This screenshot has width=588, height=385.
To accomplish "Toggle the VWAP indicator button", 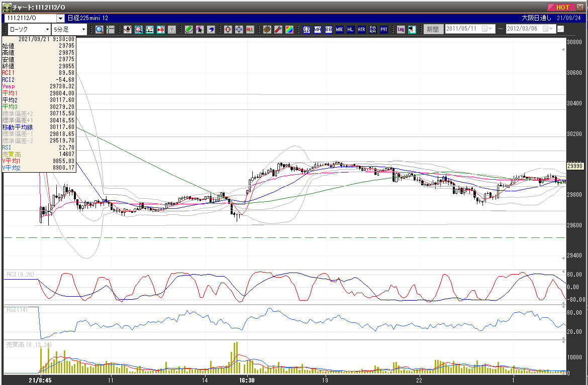I will [307, 29].
